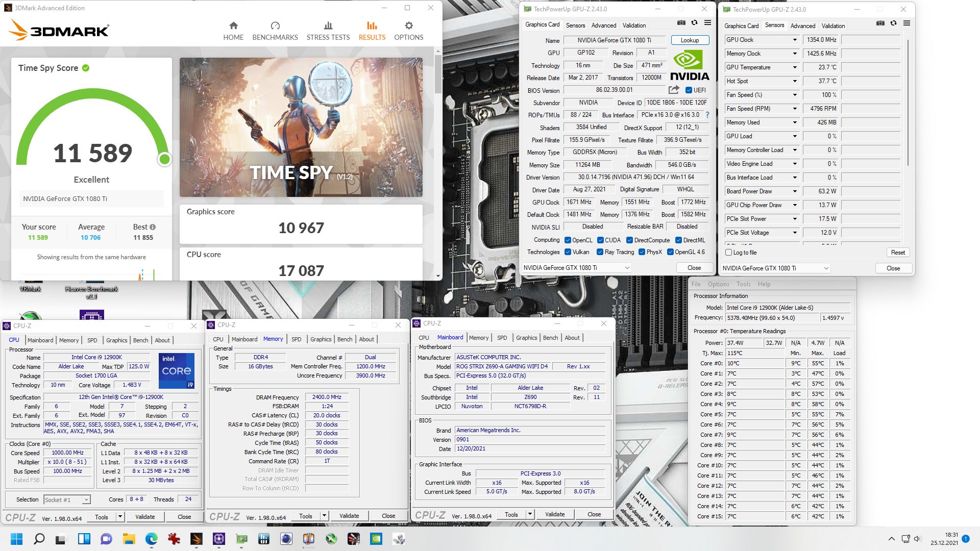
Task: Open taskbar Search
Action: click(x=39, y=539)
